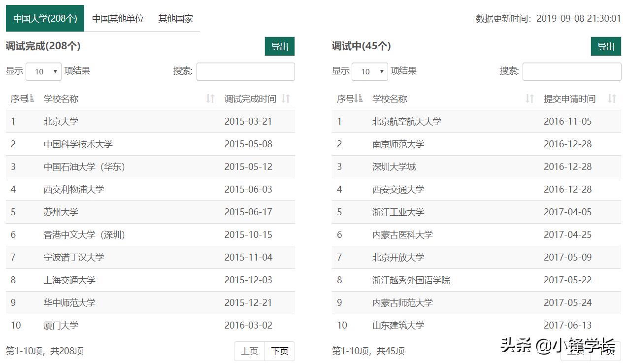Switch to the 中国其他单位 tab
Viewport: 626px width, 364px height.
click(118, 19)
